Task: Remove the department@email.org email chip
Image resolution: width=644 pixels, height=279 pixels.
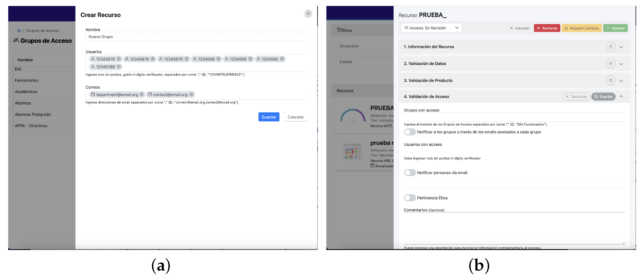Action: [x=141, y=94]
